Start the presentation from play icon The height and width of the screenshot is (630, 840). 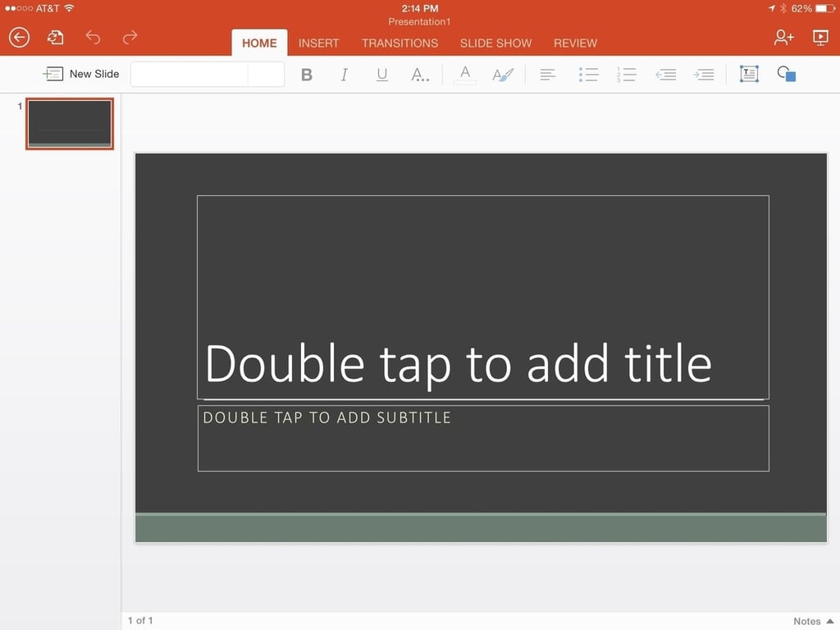pyautogui.click(x=820, y=38)
